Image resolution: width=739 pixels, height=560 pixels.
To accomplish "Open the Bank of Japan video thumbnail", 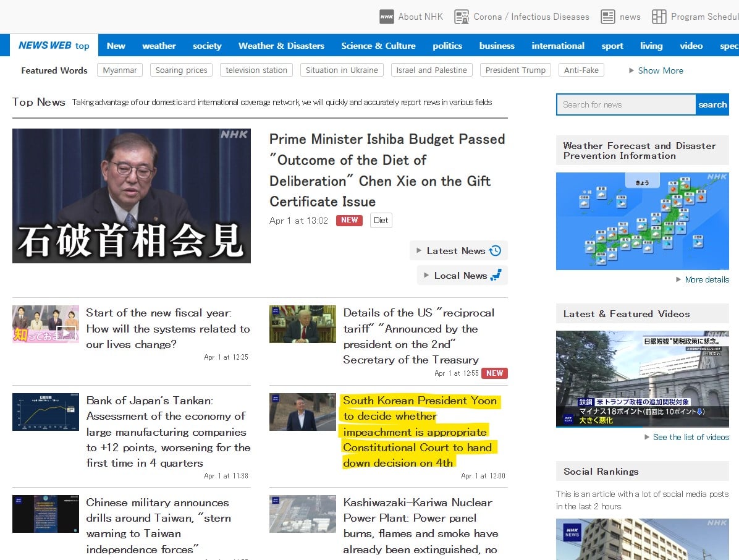I will (x=46, y=412).
